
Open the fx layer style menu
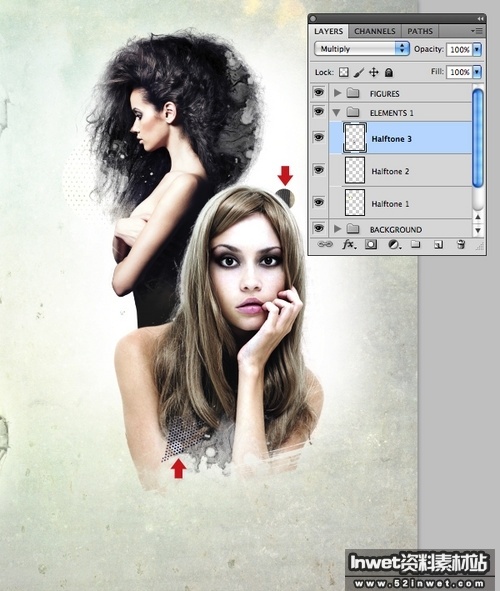point(349,245)
